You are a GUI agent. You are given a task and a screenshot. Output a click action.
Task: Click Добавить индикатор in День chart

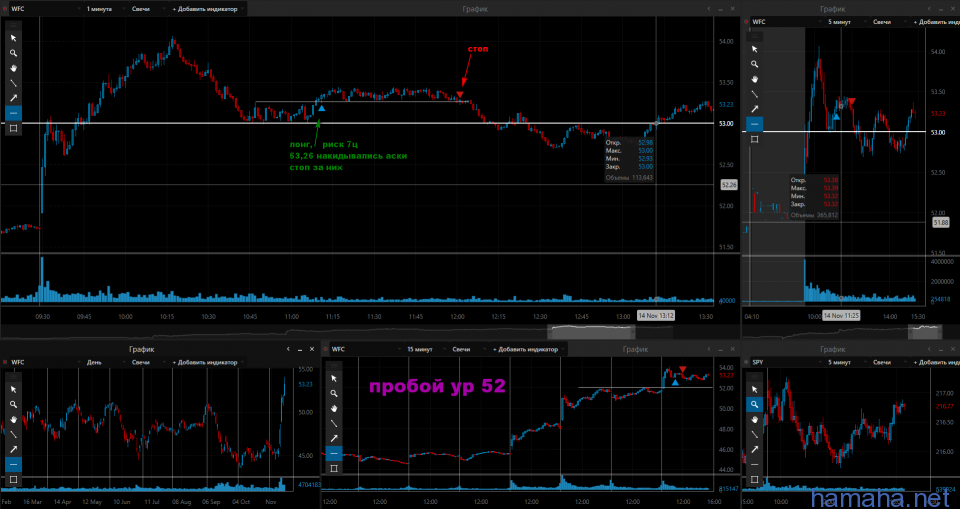pos(208,362)
